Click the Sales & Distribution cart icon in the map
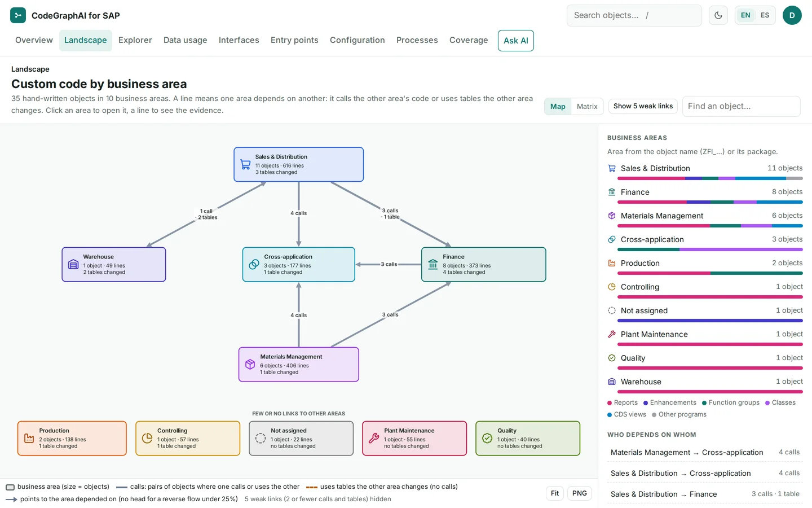 pos(245,165)
